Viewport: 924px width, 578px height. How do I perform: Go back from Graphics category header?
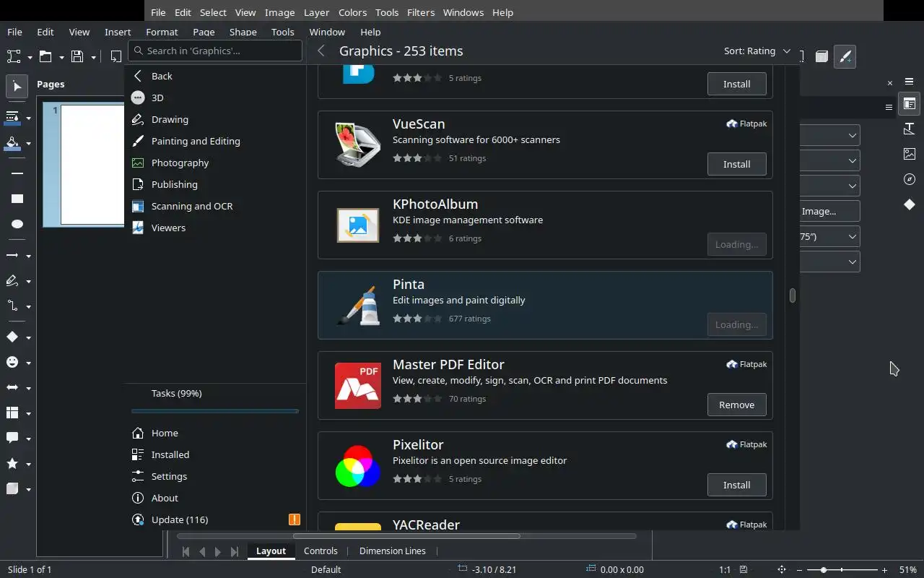[x=321, y=51]
